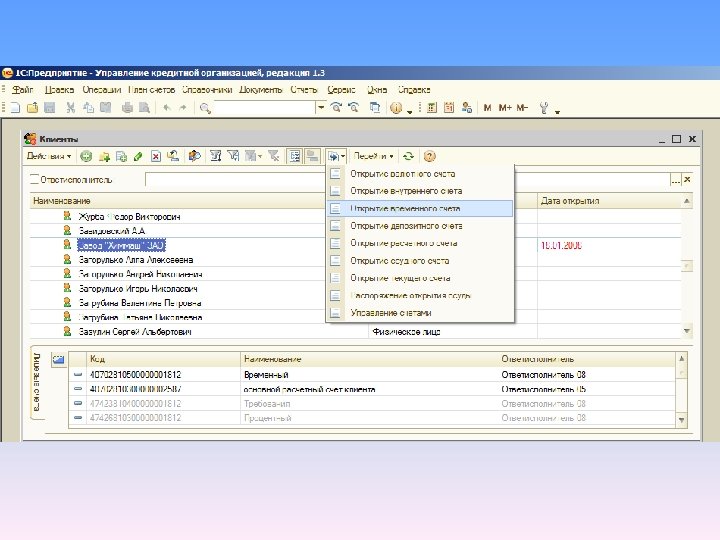Choose Открытие текущего счета from menu
720x540 pixels.
tap(420, 278)
